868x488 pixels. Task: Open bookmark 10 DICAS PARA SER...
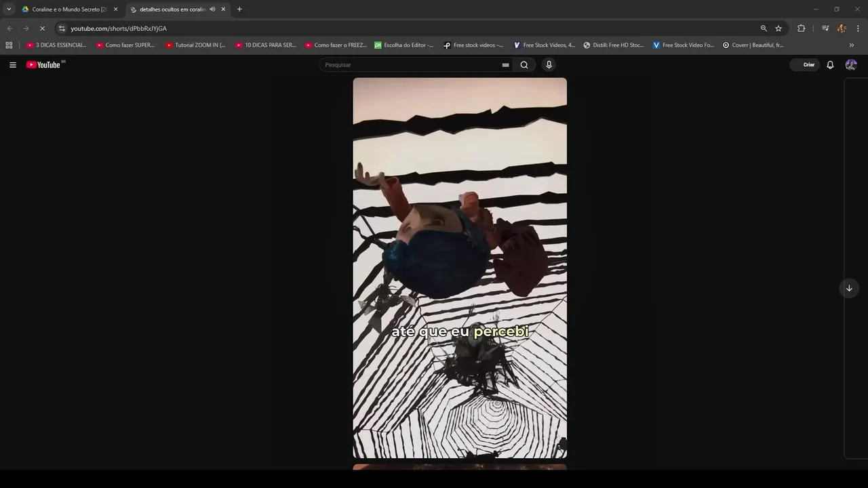click(x=266, y=45)
